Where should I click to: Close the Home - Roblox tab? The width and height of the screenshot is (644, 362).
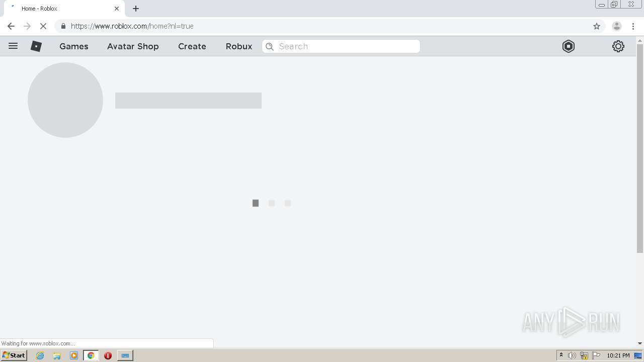click(x=117, y=9)
